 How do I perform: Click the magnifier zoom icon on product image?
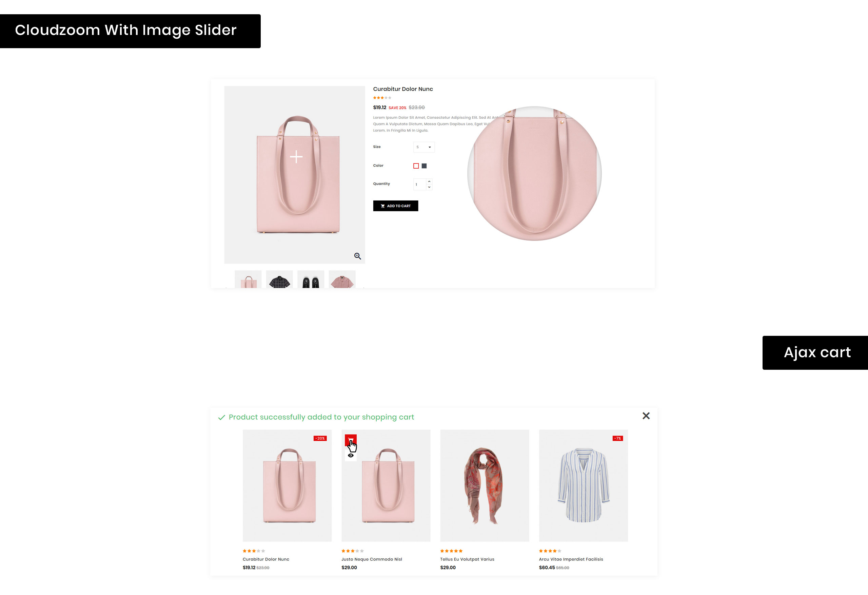pos(357,256)
